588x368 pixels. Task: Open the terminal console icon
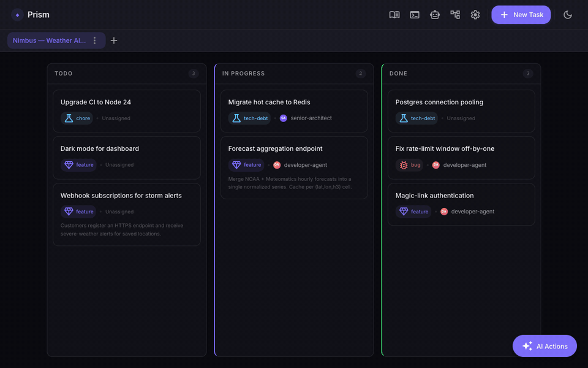[415, 15]
